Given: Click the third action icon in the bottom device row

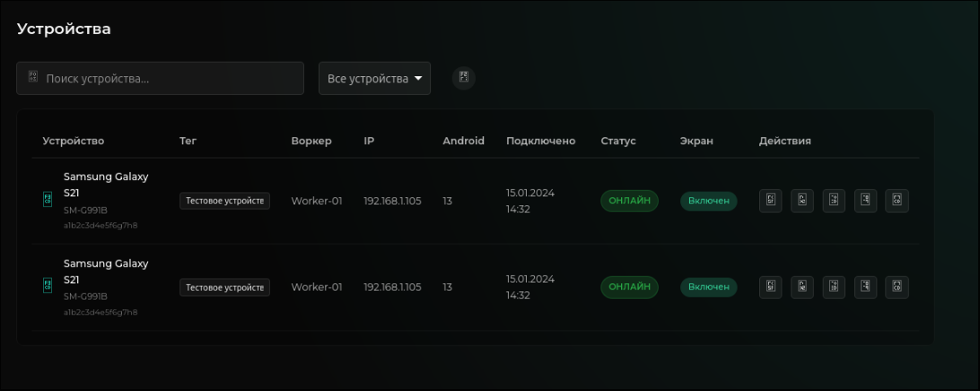Looking at the screenshot, I should (x=834, y=287).
